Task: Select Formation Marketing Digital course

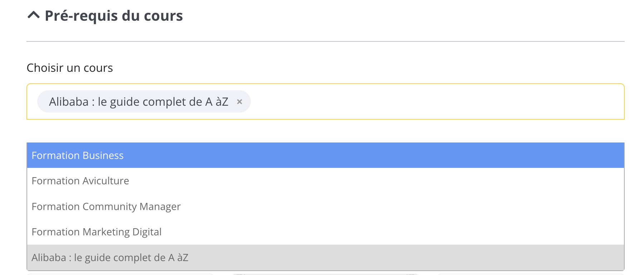Action: click(x=97, y=232)
